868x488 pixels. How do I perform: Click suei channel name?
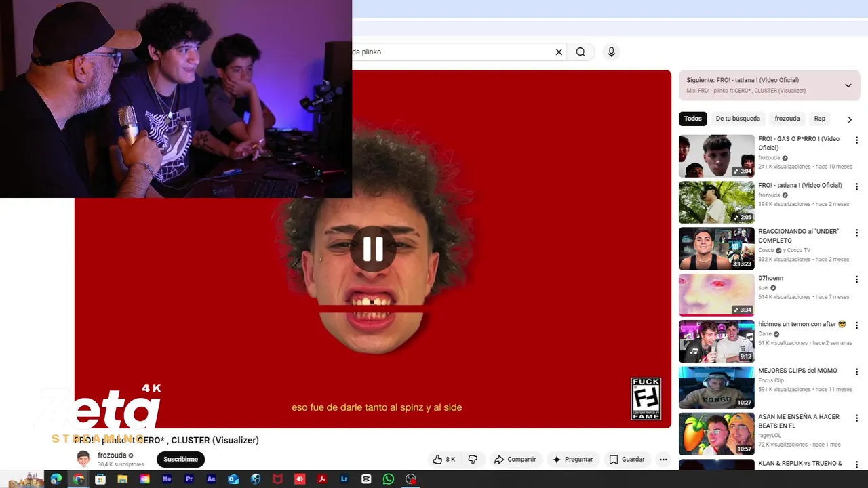764,287
